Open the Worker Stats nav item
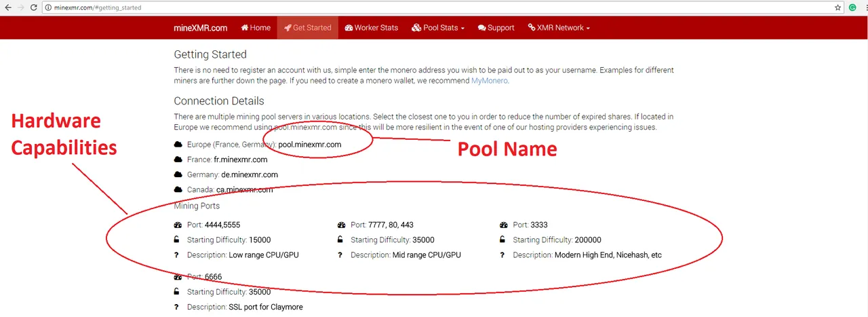The image size is (868, 317). coord(372,28)
